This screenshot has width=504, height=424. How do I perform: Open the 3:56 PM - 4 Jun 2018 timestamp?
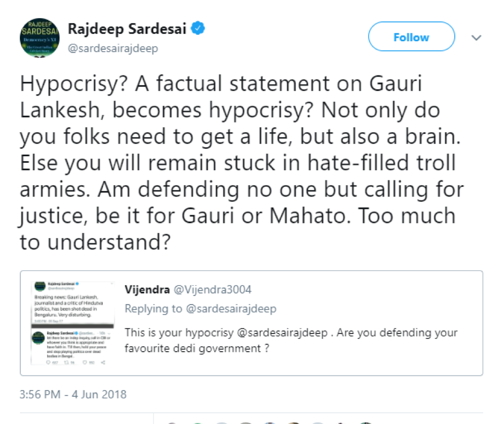(x=73, y=395)
